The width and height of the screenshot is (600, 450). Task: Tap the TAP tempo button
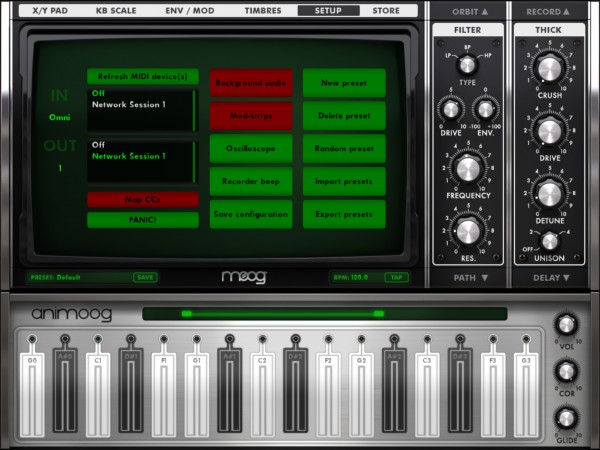tap(396, 277)
